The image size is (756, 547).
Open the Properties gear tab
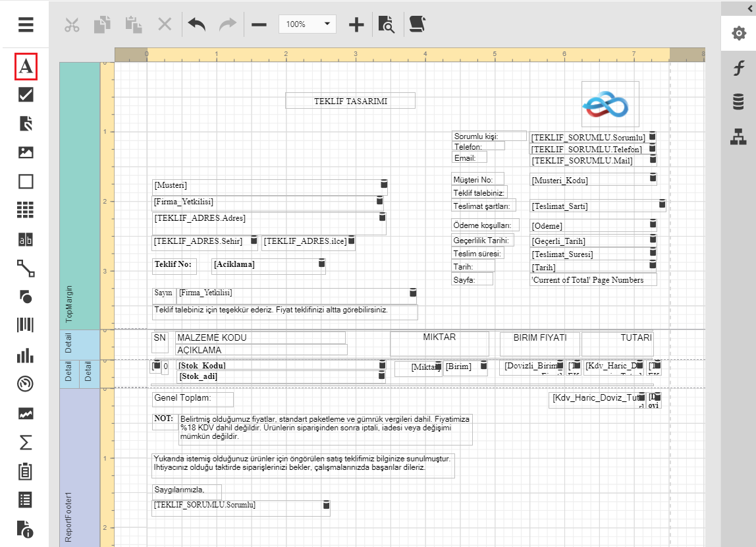pyautogui.click(x=739, y=33)
